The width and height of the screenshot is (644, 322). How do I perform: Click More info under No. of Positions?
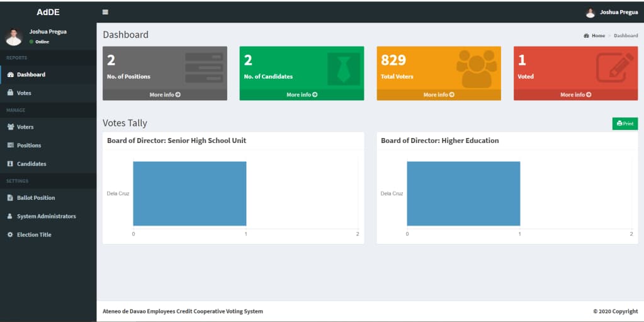click(x=165, y=95)
